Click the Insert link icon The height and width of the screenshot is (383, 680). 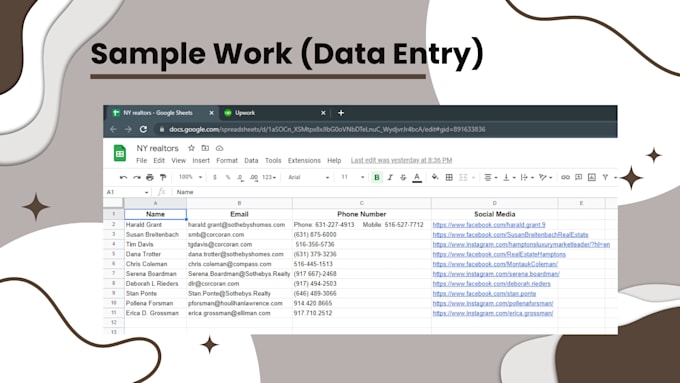click(565, 177)
